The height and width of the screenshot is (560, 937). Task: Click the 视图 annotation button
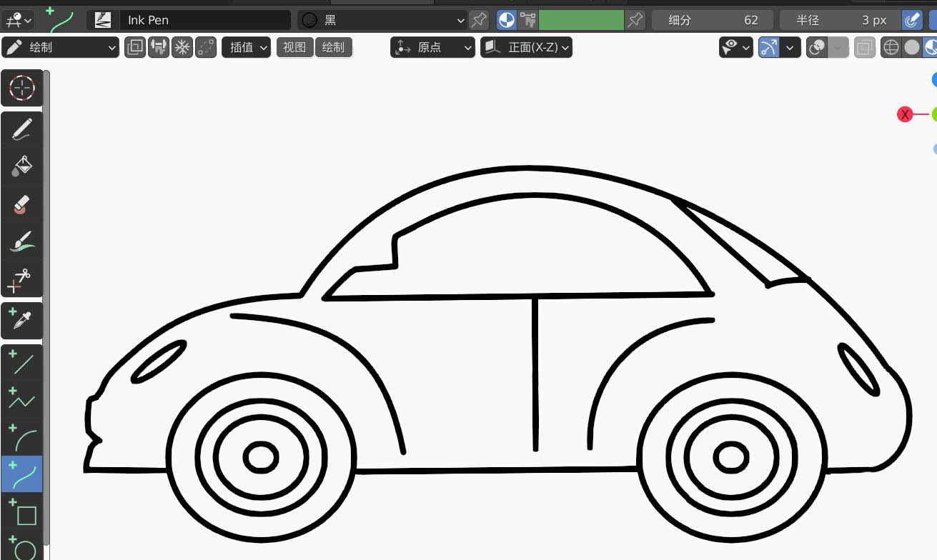[294, 47]
